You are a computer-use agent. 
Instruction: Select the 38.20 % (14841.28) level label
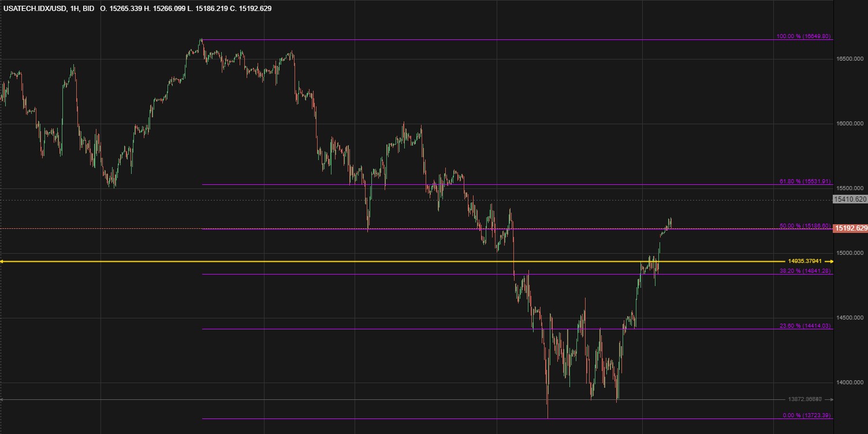coord(804,272)
